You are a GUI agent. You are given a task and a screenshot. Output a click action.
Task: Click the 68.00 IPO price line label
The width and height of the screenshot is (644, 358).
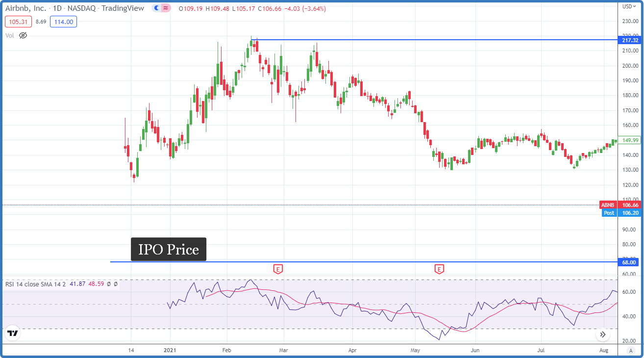pos(629,262)
